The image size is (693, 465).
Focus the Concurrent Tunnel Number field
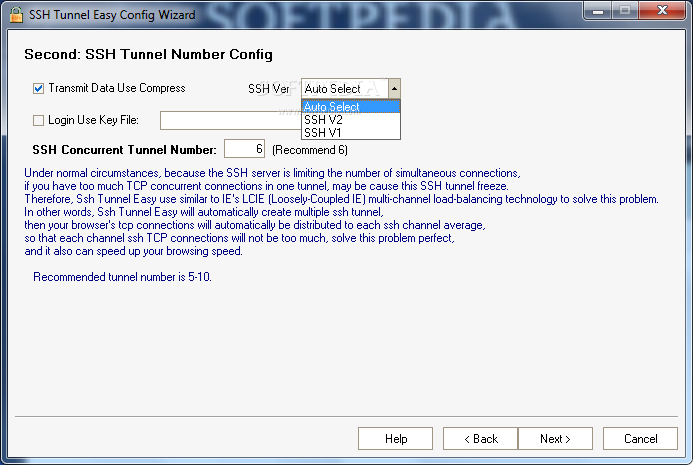point(244,149)
